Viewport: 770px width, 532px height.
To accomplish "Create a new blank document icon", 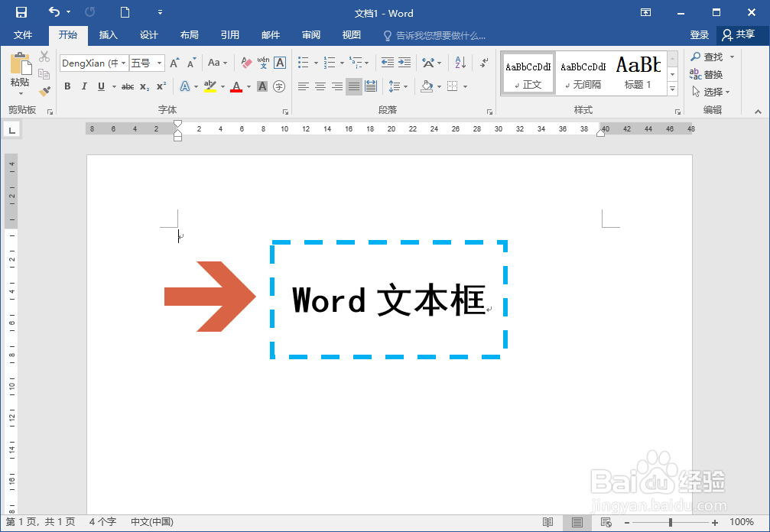I will (x=125, y=12).
